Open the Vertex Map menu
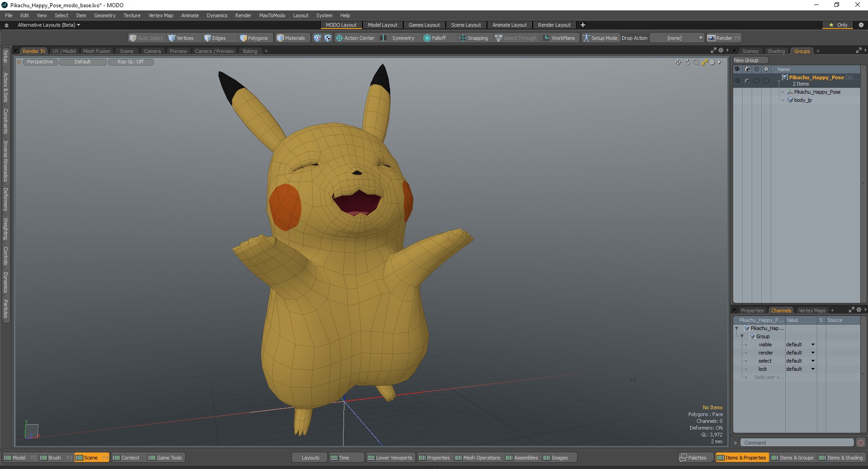 (161, 15)
